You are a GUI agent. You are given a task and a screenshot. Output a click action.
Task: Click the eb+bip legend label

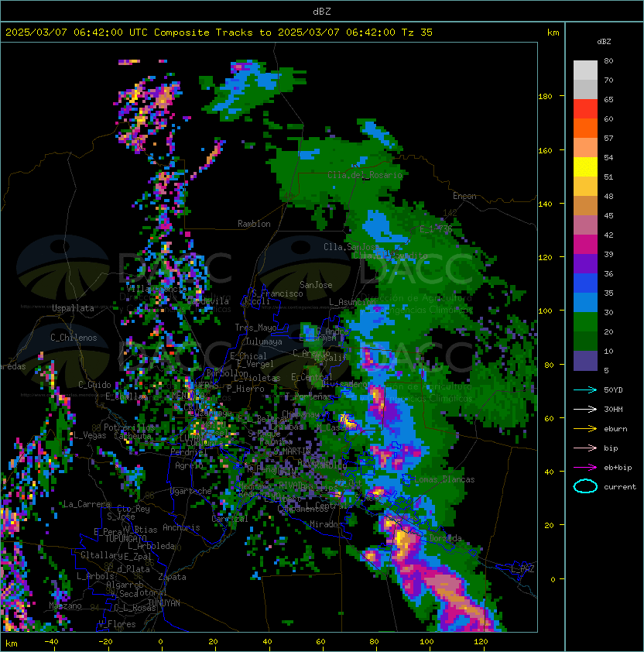point(618,468)
